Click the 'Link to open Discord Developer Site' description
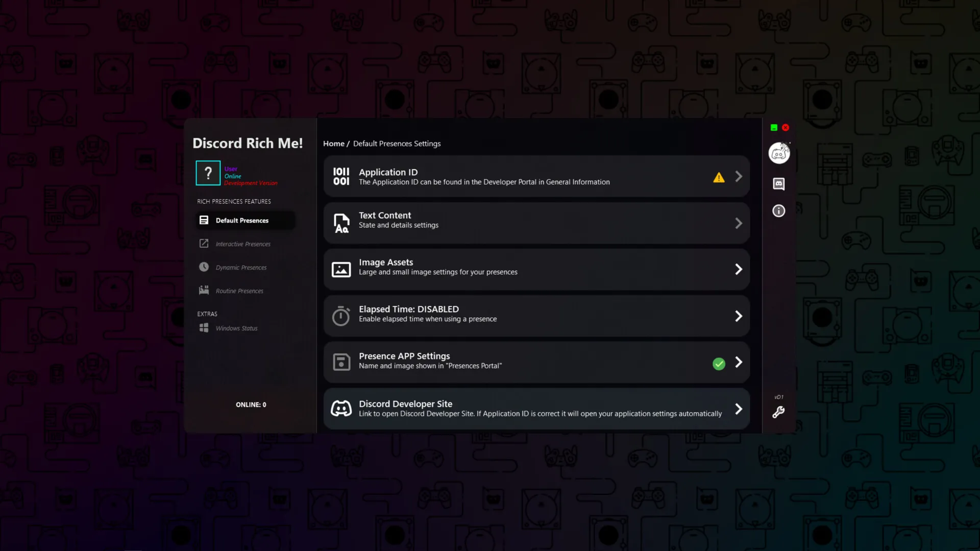Viewport: 980px width, 551px height. (x=540, y=414)
